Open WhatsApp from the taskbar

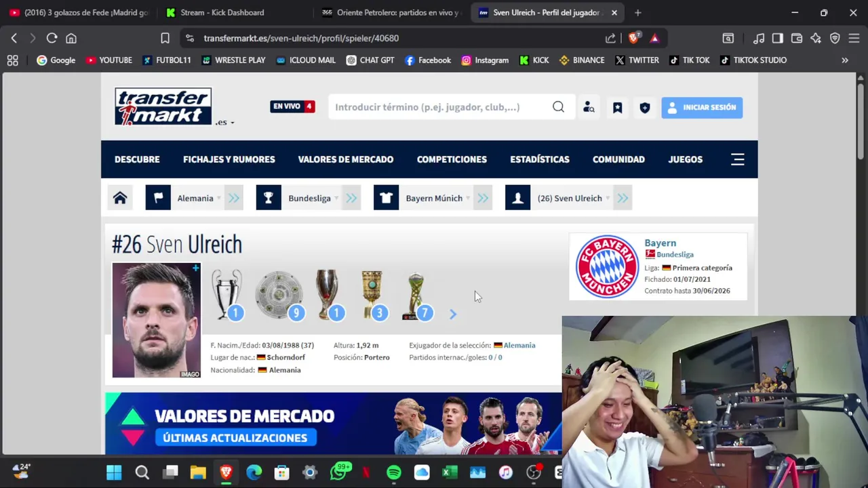tap(338, 472)
